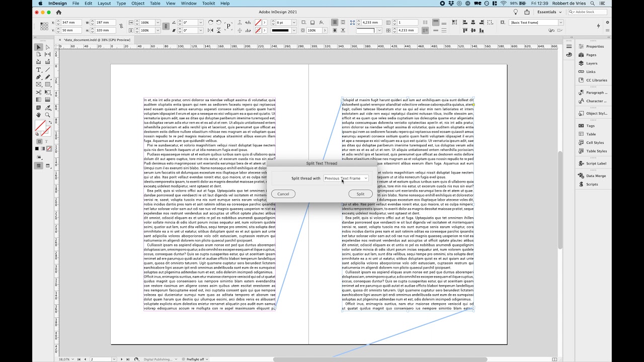Open the Properties panel
The width and height of the screenshot is (644, 362).
pos(592,46)
